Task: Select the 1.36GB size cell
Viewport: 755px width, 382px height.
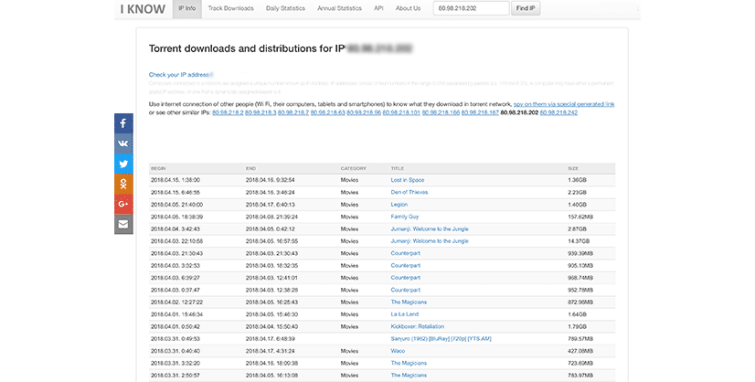Action: [x=577, y=180]
